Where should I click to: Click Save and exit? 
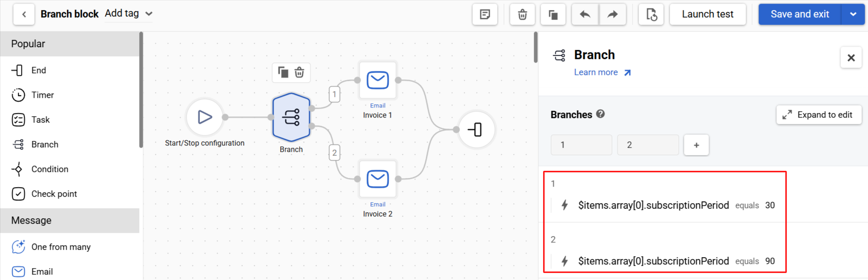tap(800, 14)
